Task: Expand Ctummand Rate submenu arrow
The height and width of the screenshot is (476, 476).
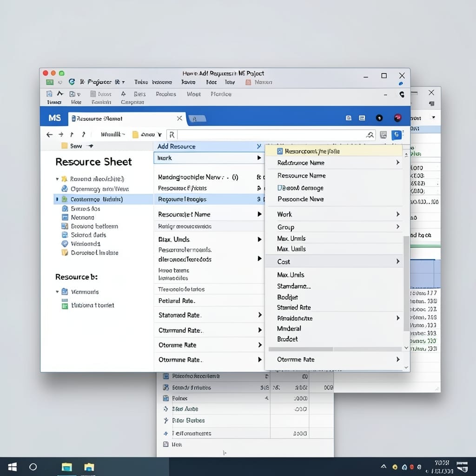Action: point(260,330)
